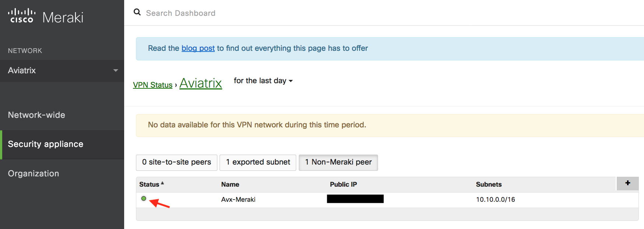Click the Aviatrix breadcrumb heading link
The width and height of the screenshot is (644, 229).
point(200,83)
